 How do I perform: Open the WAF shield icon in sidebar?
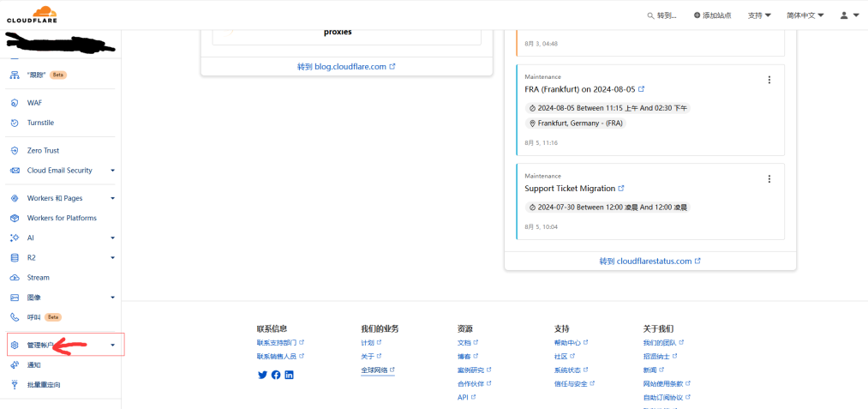[x=15, y=103]
